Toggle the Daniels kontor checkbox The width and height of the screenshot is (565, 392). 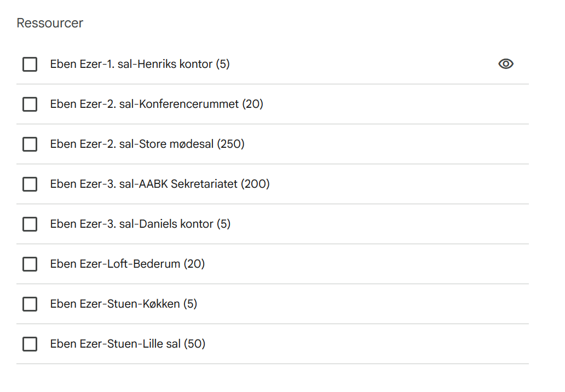30,224
